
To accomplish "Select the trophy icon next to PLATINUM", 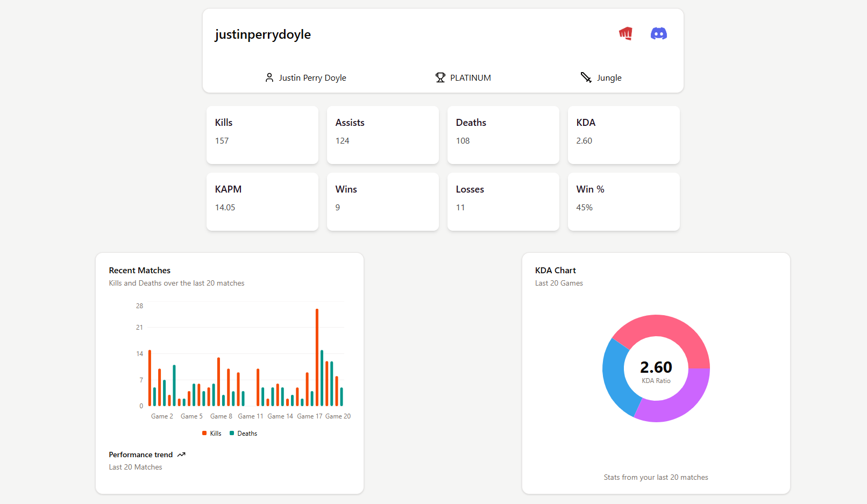I will click(440, 77).
